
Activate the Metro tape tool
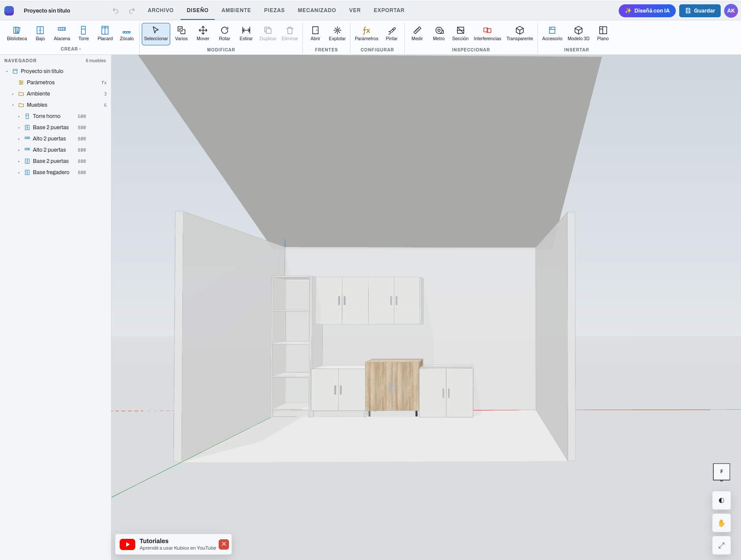click(439, 34)
